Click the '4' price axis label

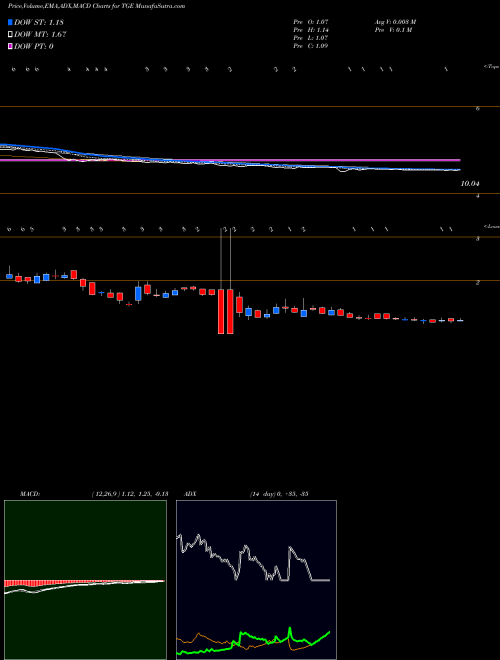pyautogui.click(x=477, y=196)
